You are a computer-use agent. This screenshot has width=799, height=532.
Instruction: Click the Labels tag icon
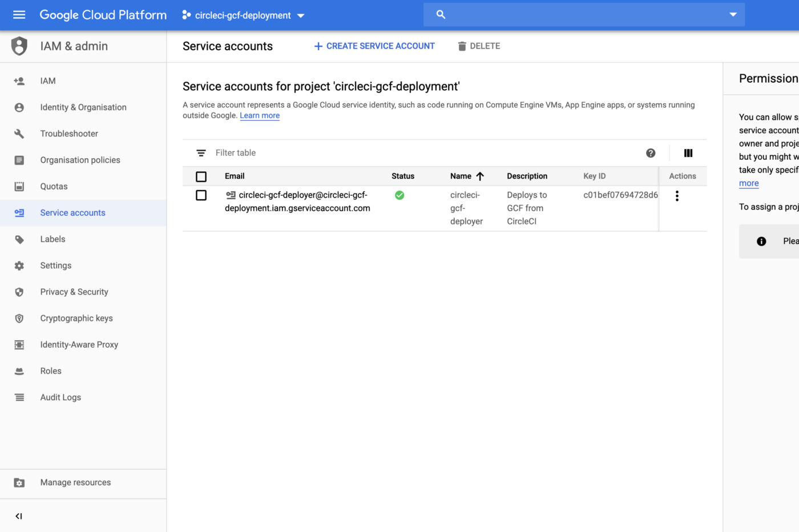pos(19,239)
